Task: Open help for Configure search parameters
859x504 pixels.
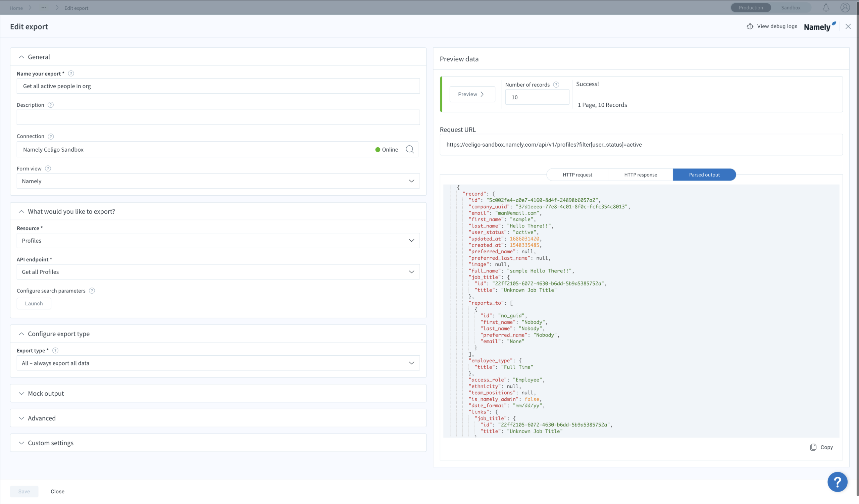Action: [92, 291]
